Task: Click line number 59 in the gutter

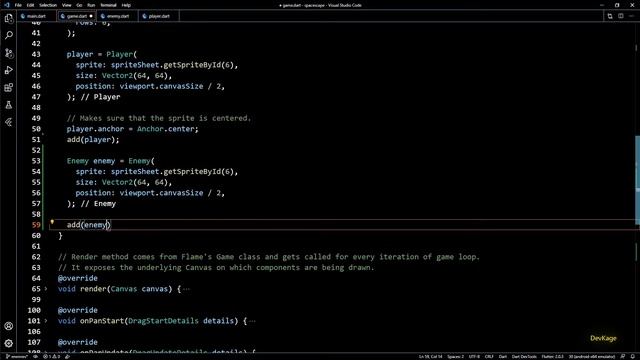Action: point(36,225)
